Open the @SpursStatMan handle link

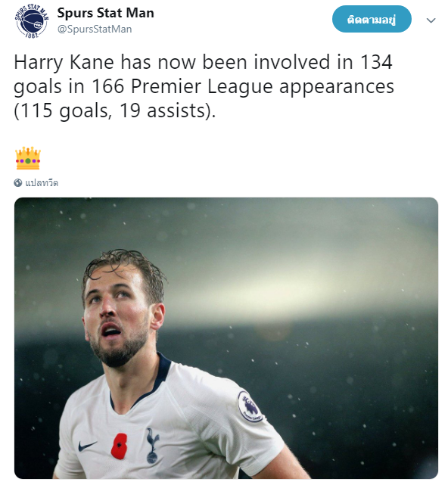(95, 29)
